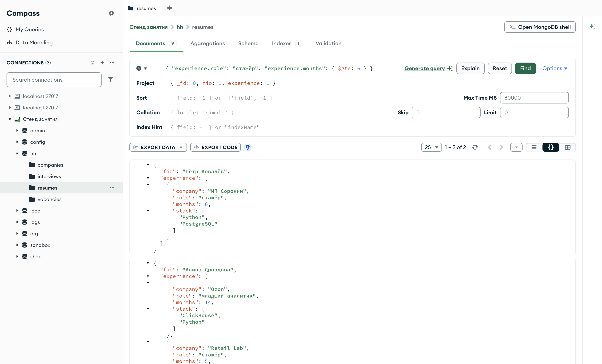Open the expand/collapse documents dropdown
Image resolution: width=602 pixels, height=364 pixels.
[x=516, y=147]
